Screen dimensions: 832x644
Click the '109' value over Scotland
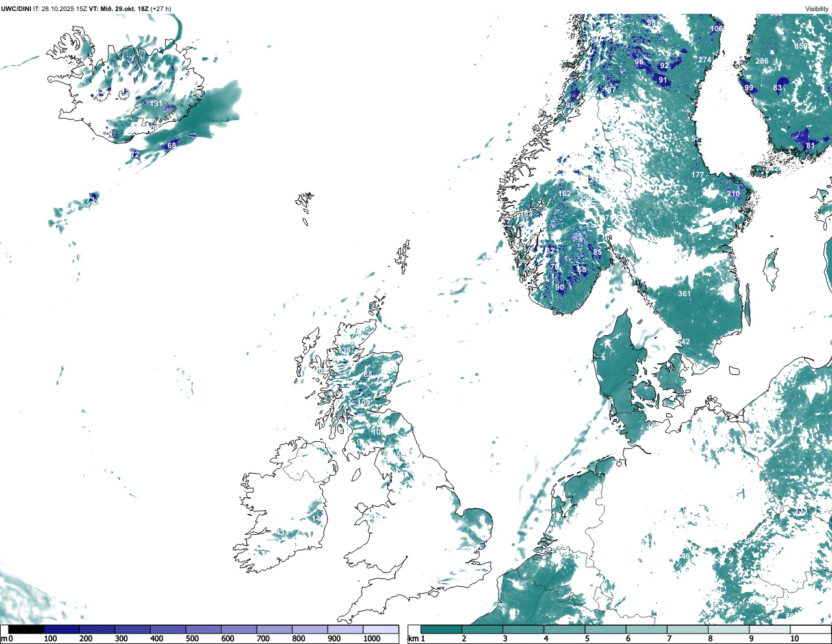[364, 404]
